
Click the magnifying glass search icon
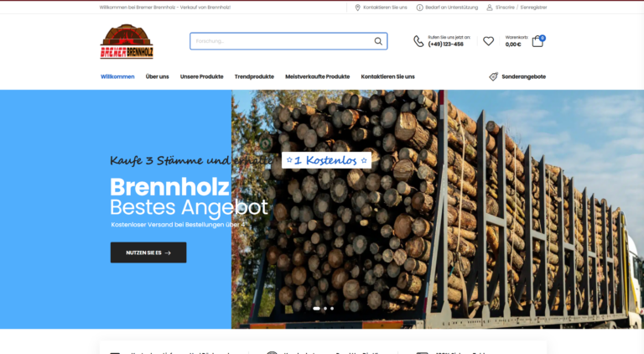pyautogui.click(x=378, y=41)
